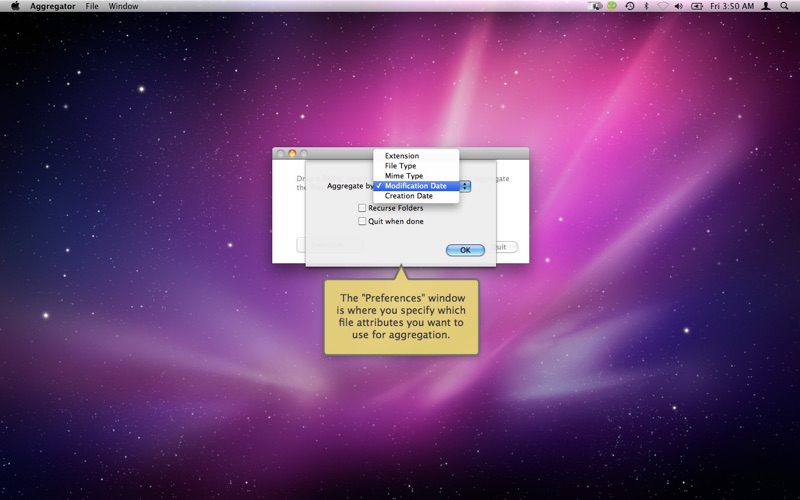Tick the Quit when done checkbox

[x=362, y=221]
